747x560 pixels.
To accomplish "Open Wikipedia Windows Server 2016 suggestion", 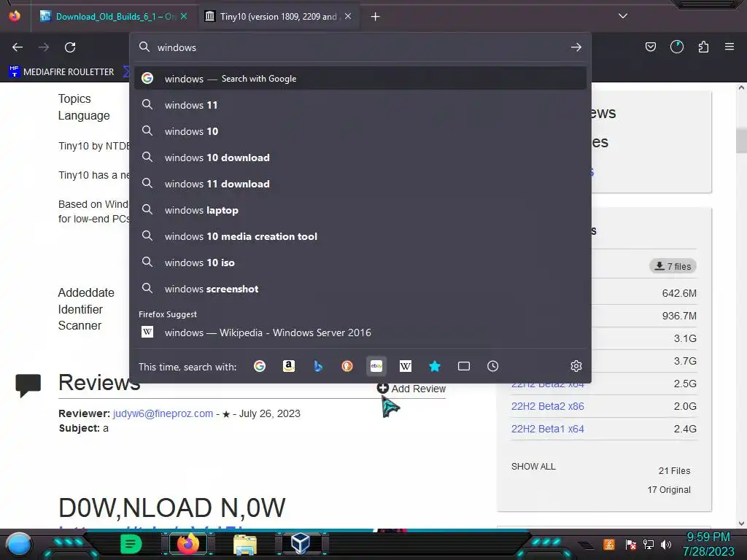I will [x=360, y=332].
